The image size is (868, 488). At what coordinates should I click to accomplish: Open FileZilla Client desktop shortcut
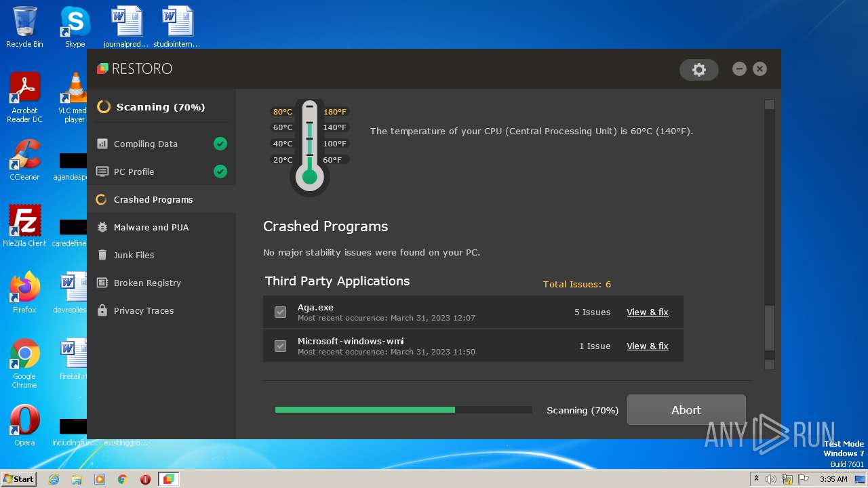tap(24, 226)
